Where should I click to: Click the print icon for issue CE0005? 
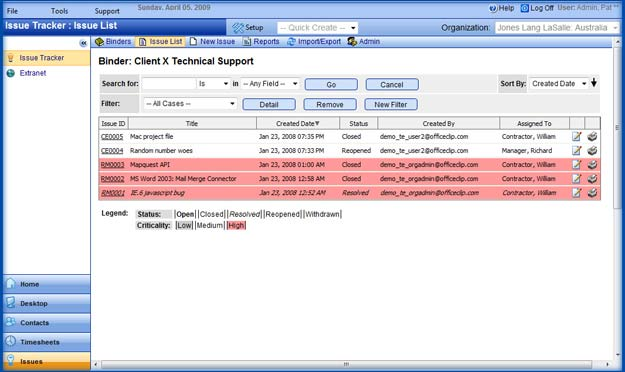point(592,136)
